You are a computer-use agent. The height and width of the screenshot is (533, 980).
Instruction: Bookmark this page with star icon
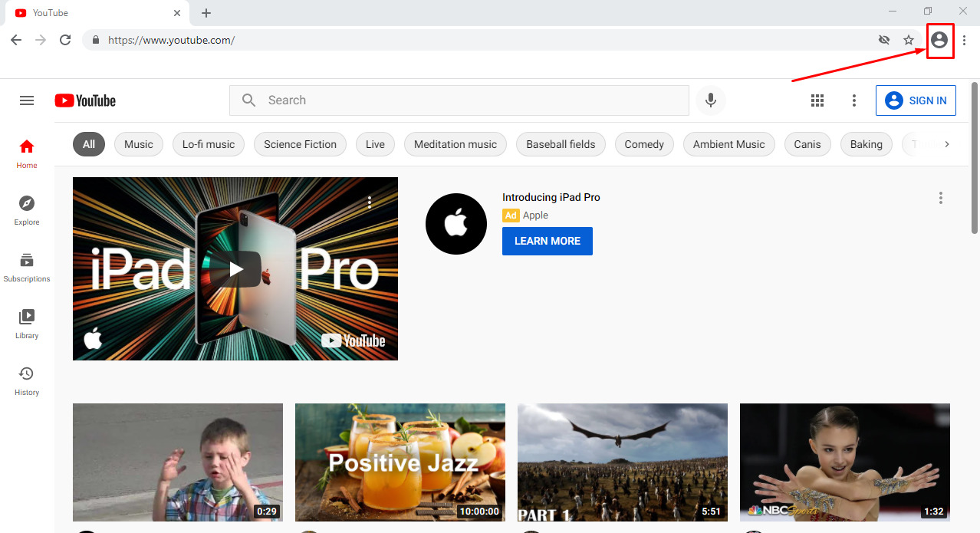tap(909, 40)
